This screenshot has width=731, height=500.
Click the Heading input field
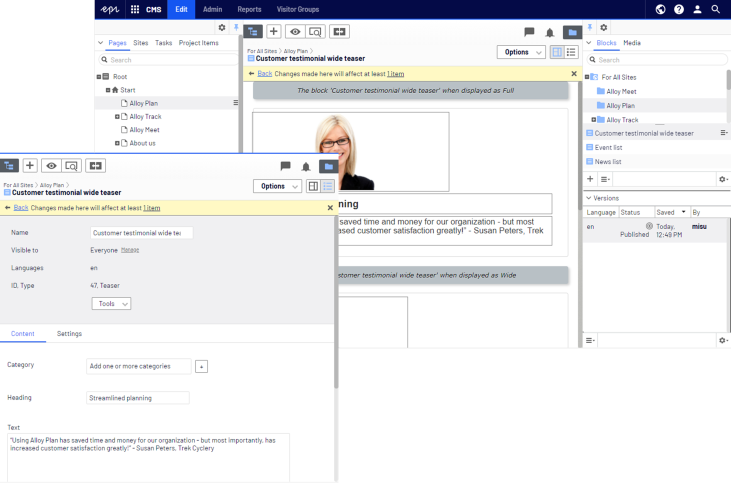(x=138, y=398)
